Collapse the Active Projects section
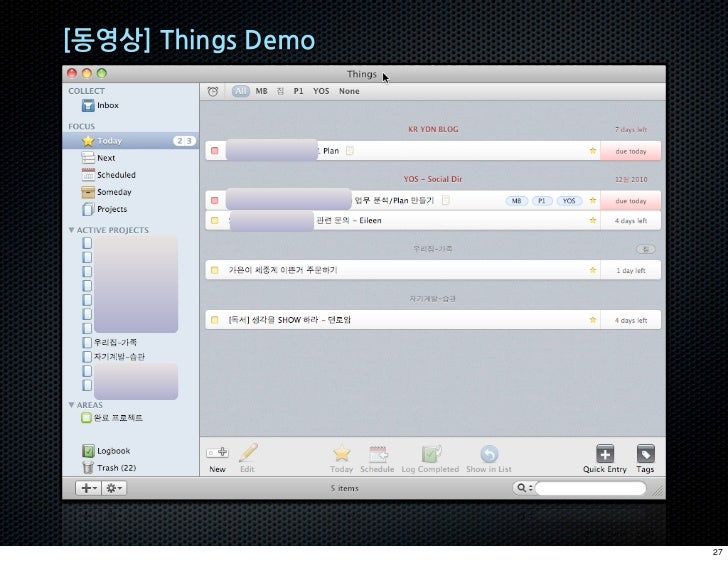Image resolution: width=728 pixels, height=561 pixels. click(x=72, y=230)
